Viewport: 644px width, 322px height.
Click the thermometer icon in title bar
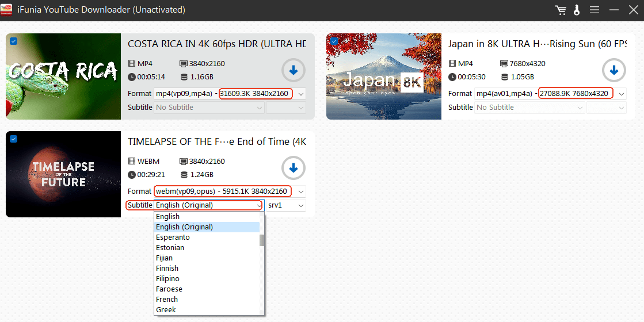coord(576,10)
